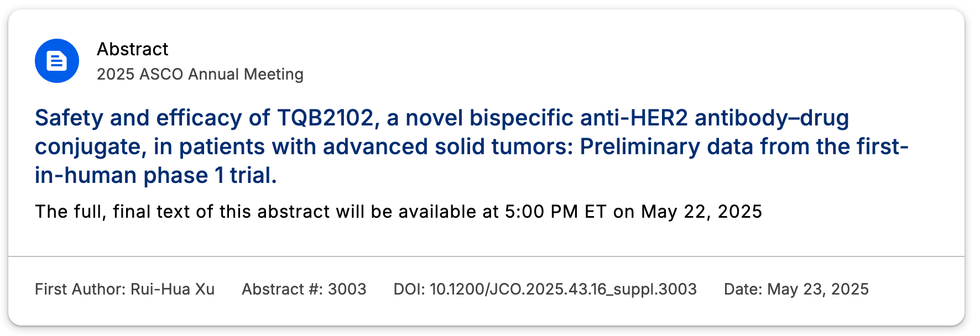This screenshot has height=336, width=980.
Task: Click "5:00 PM ET" in the notice
Action: [x=556, y=212]
